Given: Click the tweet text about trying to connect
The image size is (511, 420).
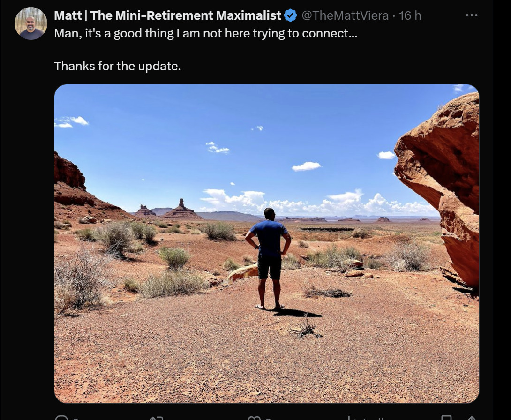Looking at the screenshot, I should (206, 34).
